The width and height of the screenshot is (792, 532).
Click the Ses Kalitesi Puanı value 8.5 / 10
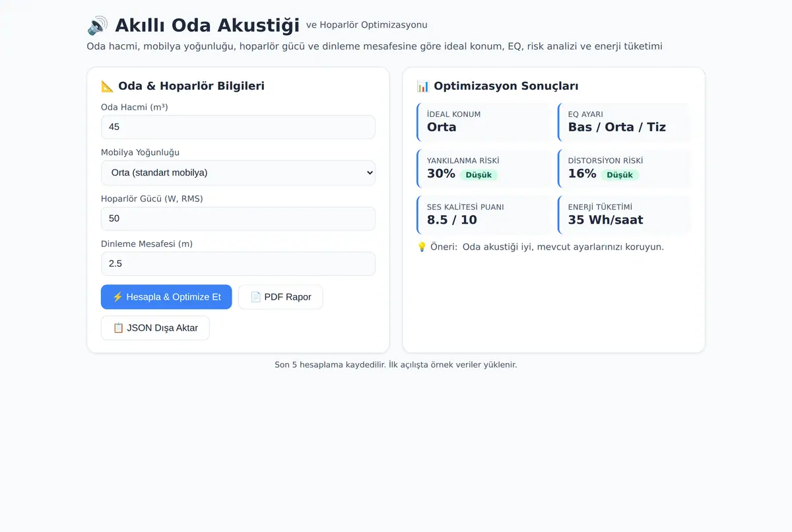point(452,220)
